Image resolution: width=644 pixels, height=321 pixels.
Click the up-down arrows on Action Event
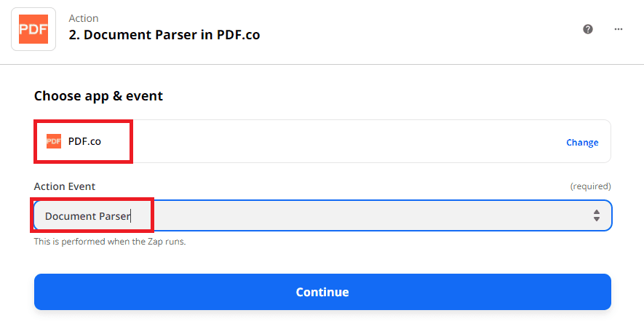click(597, 215)
